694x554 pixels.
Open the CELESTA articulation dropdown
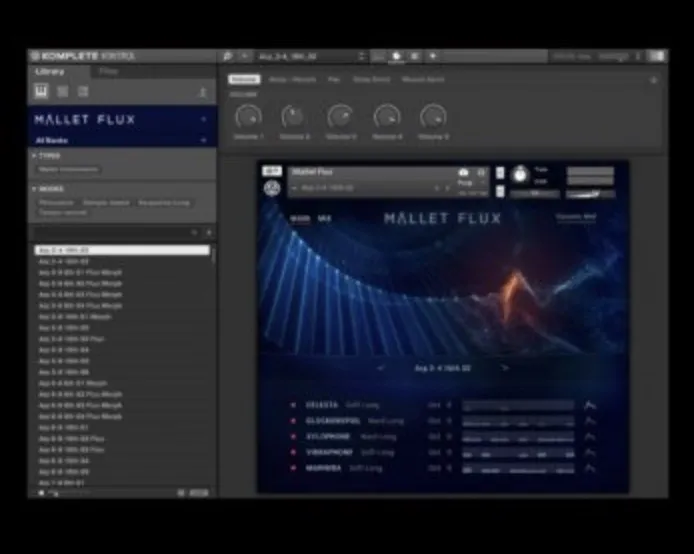pos(362,405)
